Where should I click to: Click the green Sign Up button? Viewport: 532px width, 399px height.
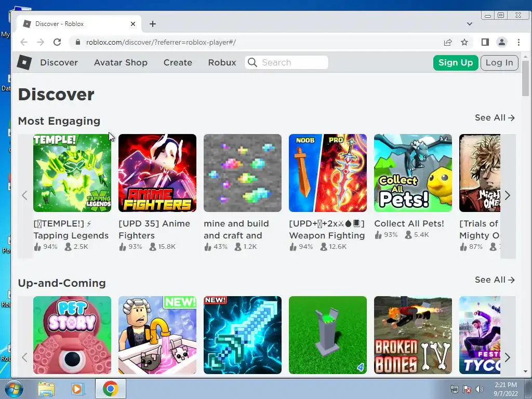coord(456,63)
